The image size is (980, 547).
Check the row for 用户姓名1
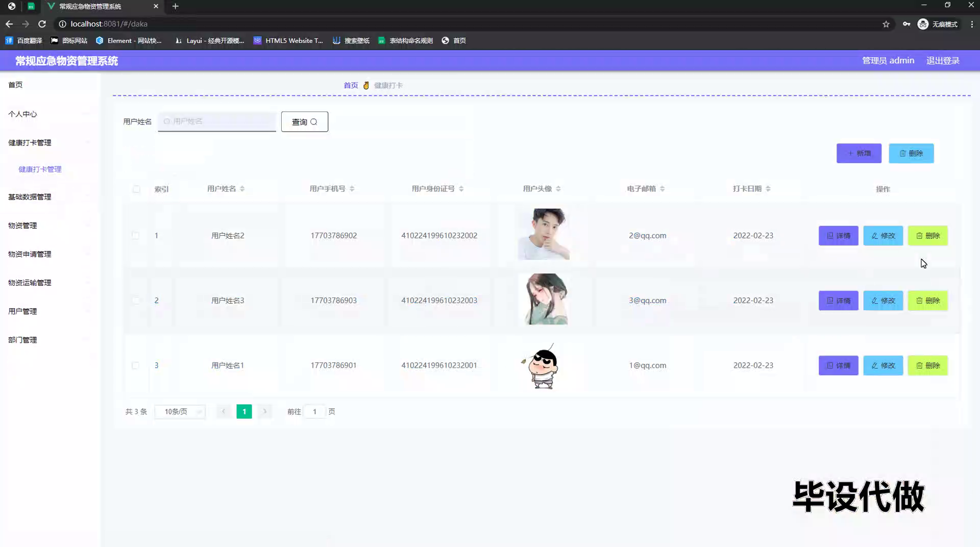click(135, 365)
